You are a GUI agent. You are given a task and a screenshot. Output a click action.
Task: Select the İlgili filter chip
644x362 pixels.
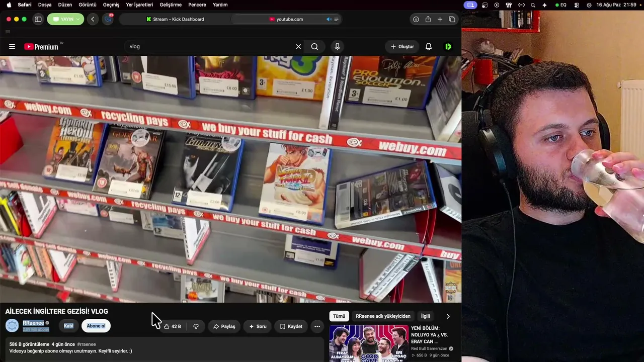pyautogui.click(x=426, y=316)
